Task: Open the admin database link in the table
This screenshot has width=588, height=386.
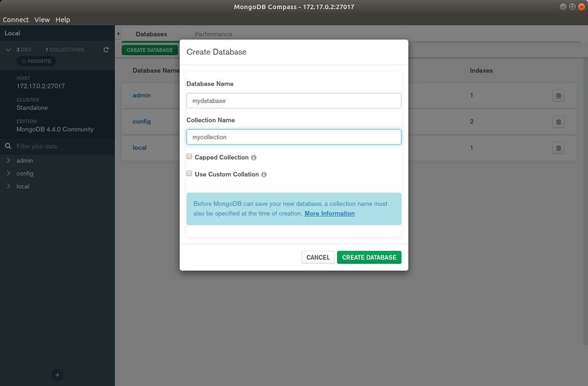Action: [x=142, y=96]
